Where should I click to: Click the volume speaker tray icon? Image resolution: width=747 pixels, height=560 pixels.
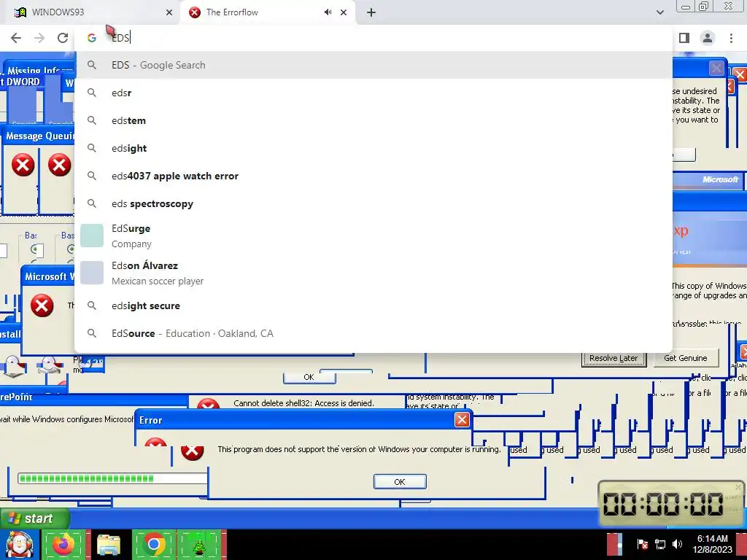point(677,544)
